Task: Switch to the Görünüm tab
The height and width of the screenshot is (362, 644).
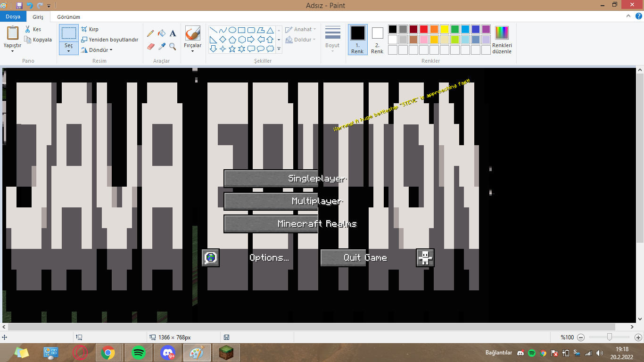Action: point(69,16)
